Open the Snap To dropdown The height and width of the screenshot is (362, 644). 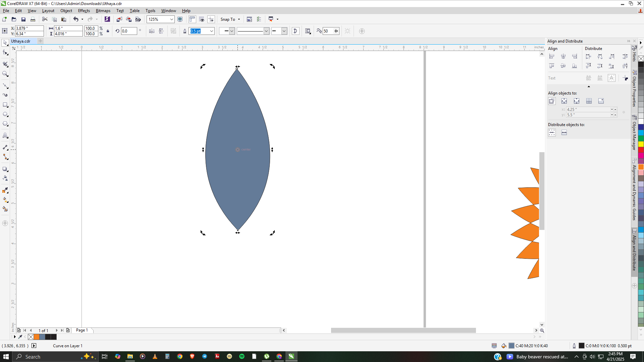[x=230, y=19]
